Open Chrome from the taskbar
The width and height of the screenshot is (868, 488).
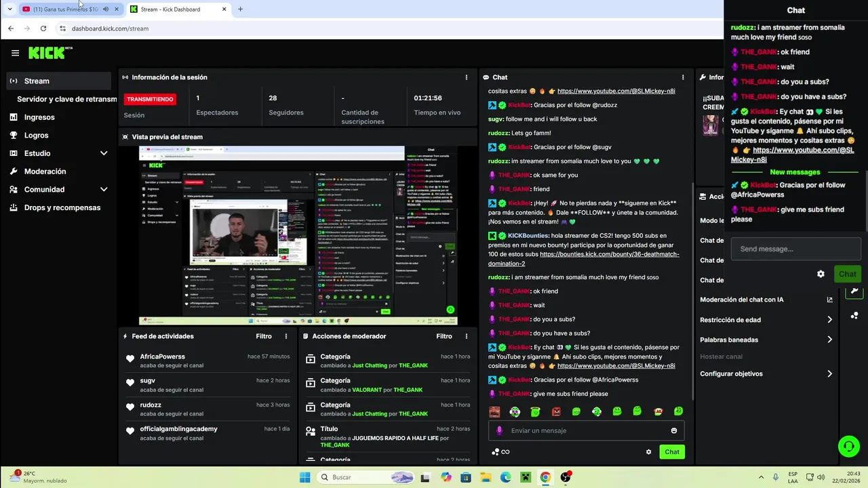coord(545,477)
